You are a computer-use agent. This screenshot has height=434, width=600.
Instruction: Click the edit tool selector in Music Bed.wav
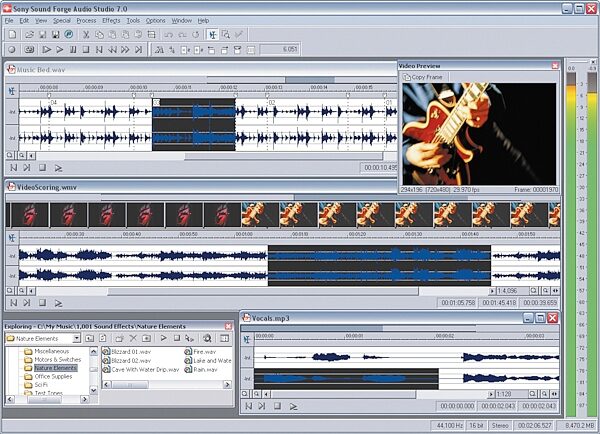(12, 91)
